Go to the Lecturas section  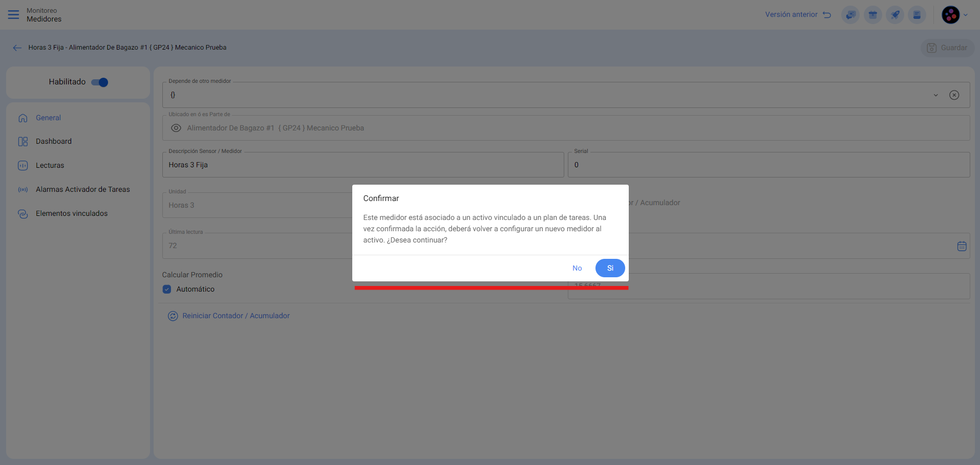[x=50, y=165]
